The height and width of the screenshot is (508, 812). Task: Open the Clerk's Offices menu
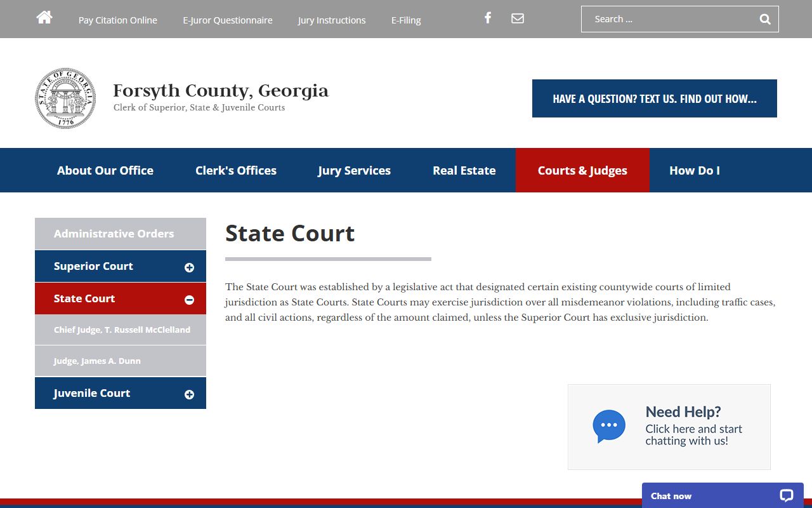(236, 170)
